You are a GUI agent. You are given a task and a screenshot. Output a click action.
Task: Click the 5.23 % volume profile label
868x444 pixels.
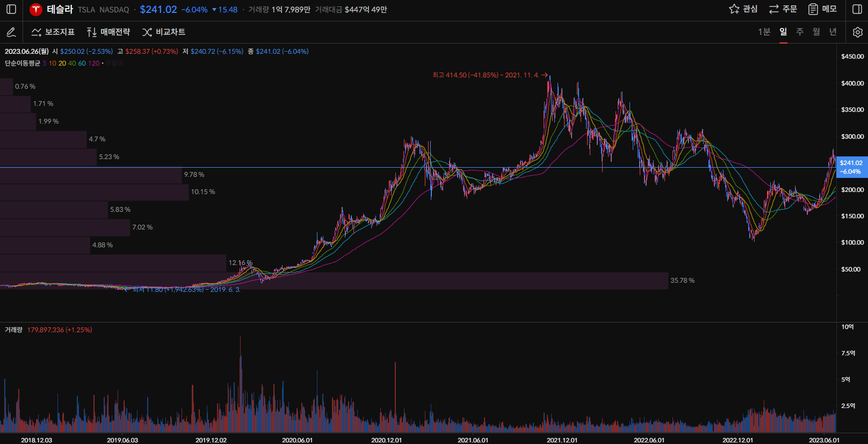pyautogui.click(x=110, y=157)
